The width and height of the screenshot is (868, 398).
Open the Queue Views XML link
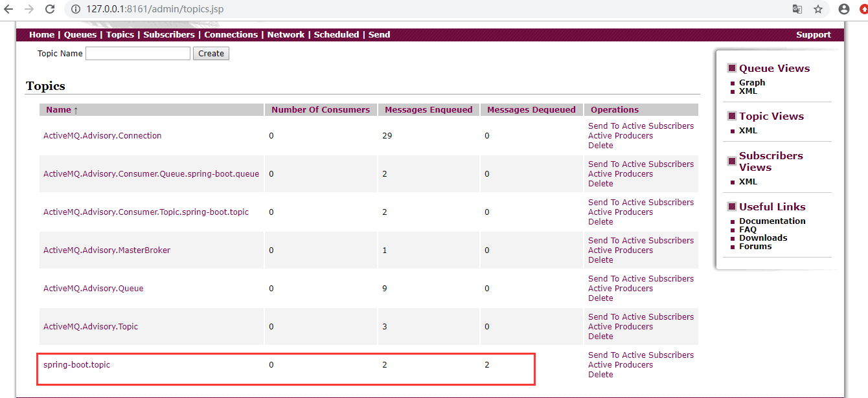(x=748, y=91)
